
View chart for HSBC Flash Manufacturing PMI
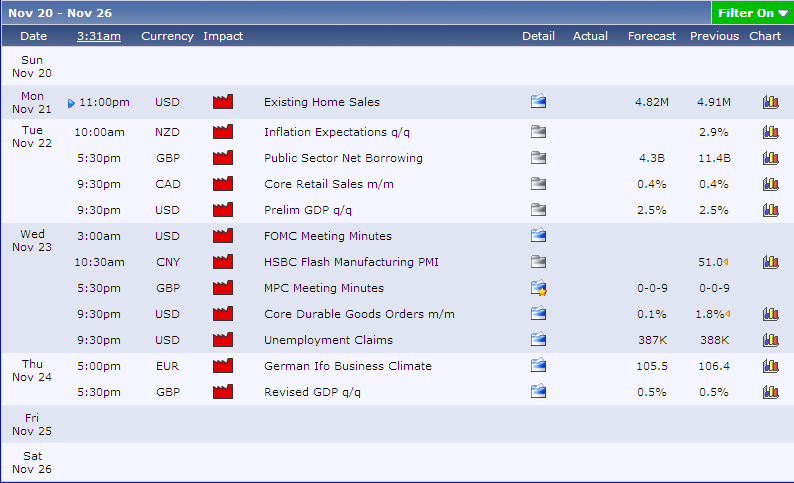770,263
